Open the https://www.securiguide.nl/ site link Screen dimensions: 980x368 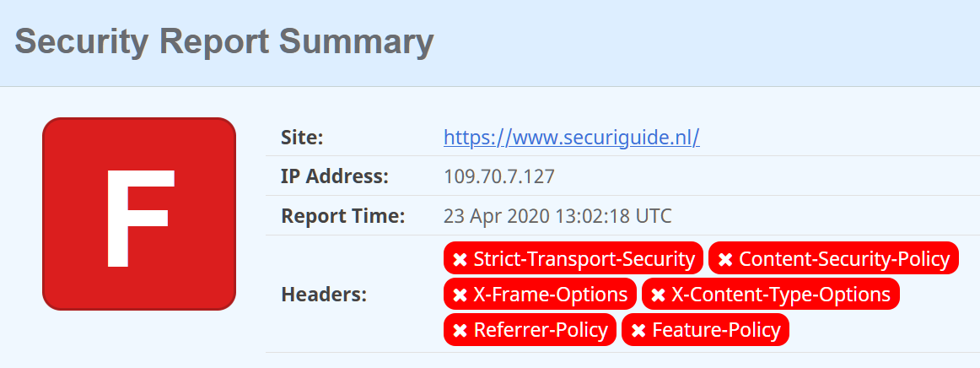coord(571,137)
